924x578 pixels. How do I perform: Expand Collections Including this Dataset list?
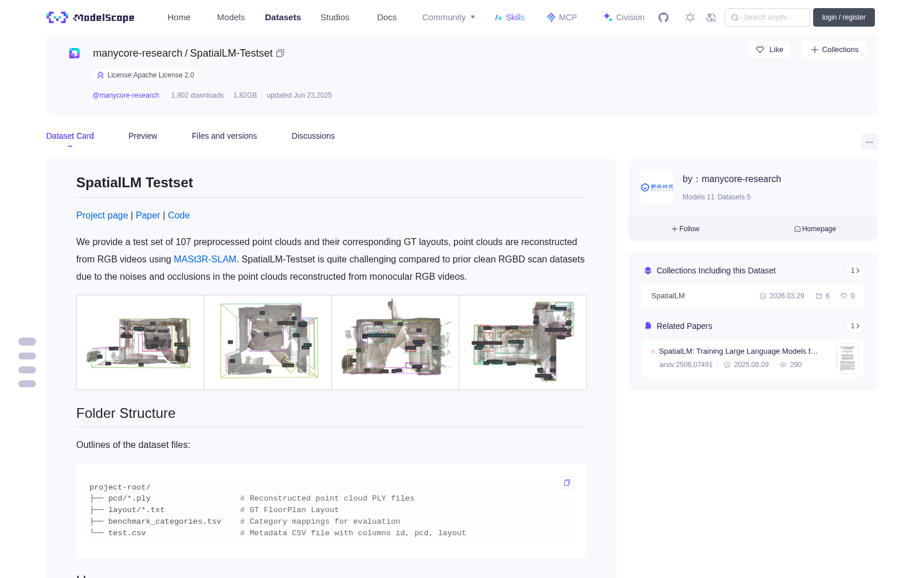pos(855,271)
